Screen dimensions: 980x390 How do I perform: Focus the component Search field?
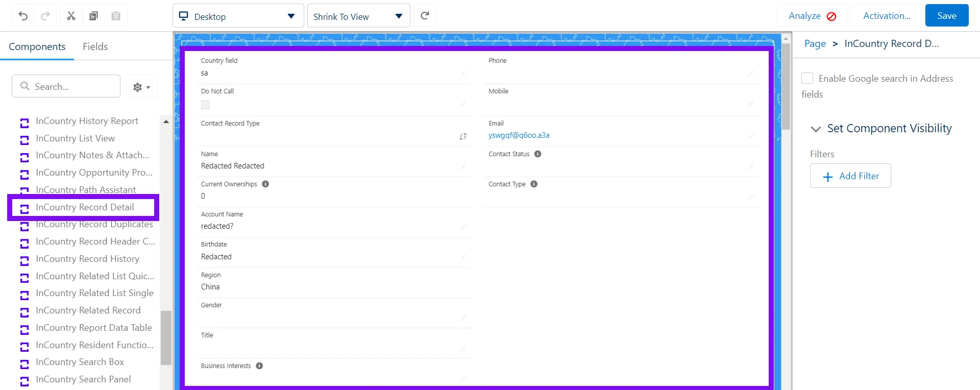click(66, 86)
